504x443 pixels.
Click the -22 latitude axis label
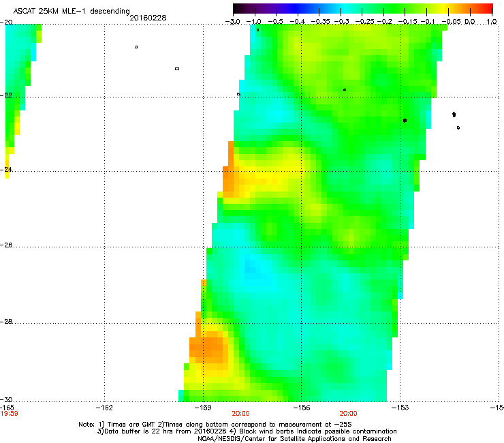coord(6,95)
